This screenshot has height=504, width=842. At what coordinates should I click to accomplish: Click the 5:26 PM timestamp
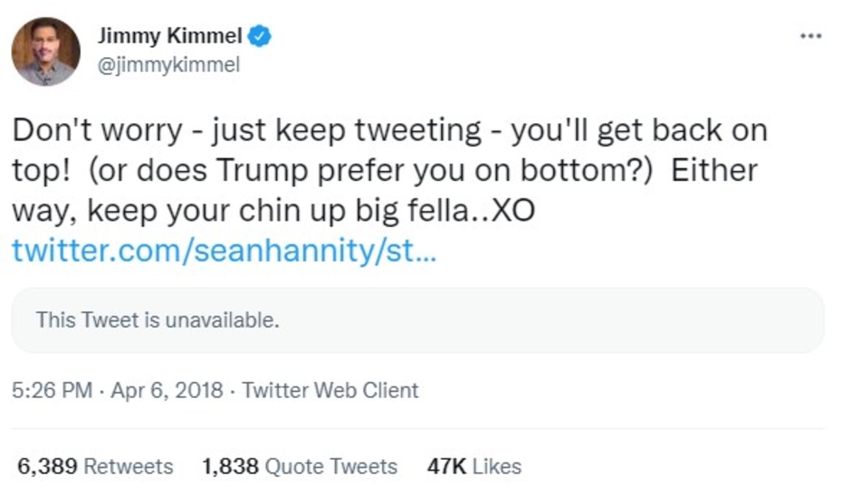tap(53, 391)
